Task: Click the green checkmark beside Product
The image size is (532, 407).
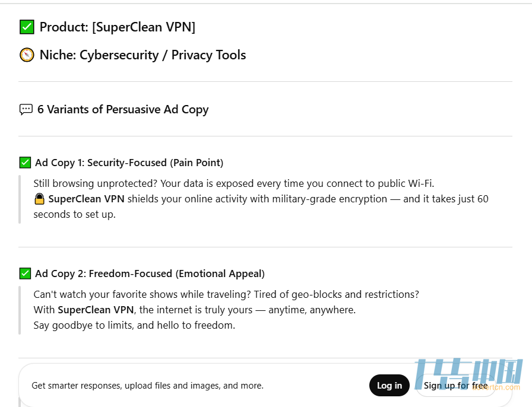Action: (27, 27)
